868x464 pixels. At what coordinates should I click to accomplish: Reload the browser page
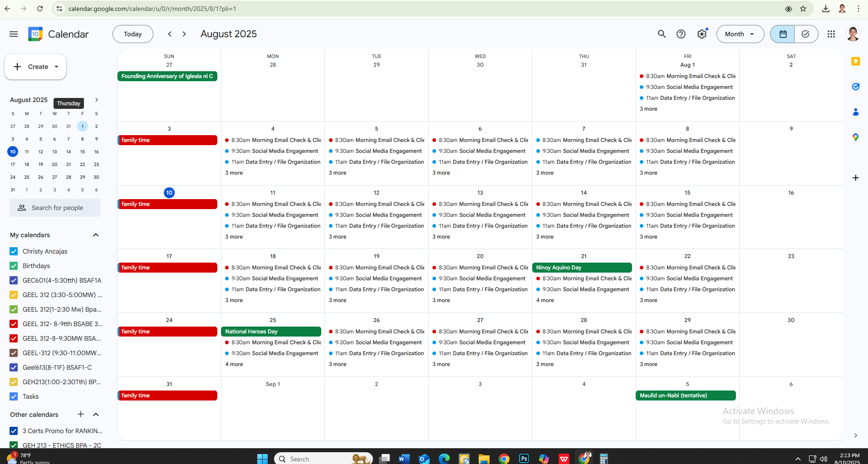click(40, 9)
